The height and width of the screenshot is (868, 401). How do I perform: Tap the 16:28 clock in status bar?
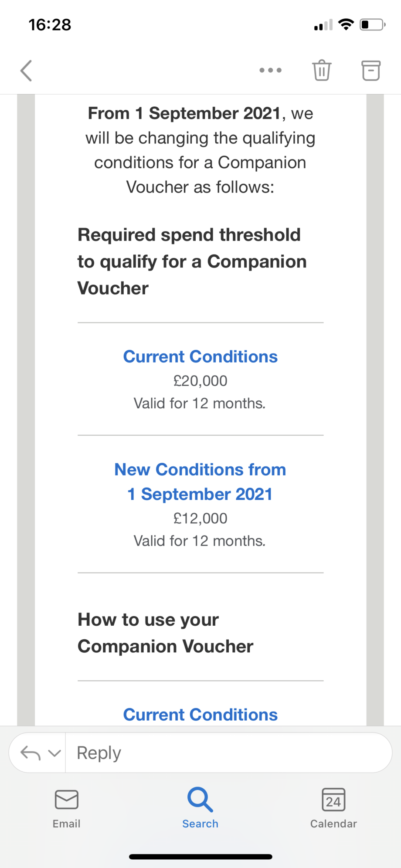[x=50, y=25]
